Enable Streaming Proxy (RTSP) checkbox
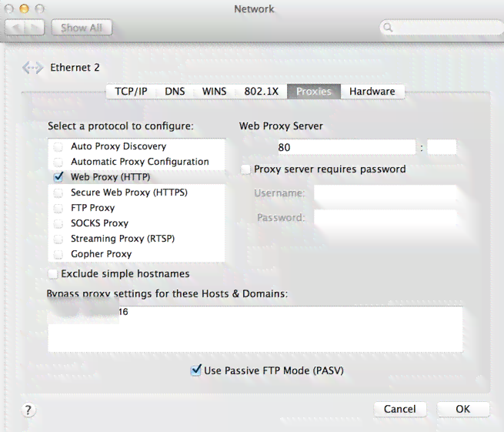 click(x=58, y=239)
